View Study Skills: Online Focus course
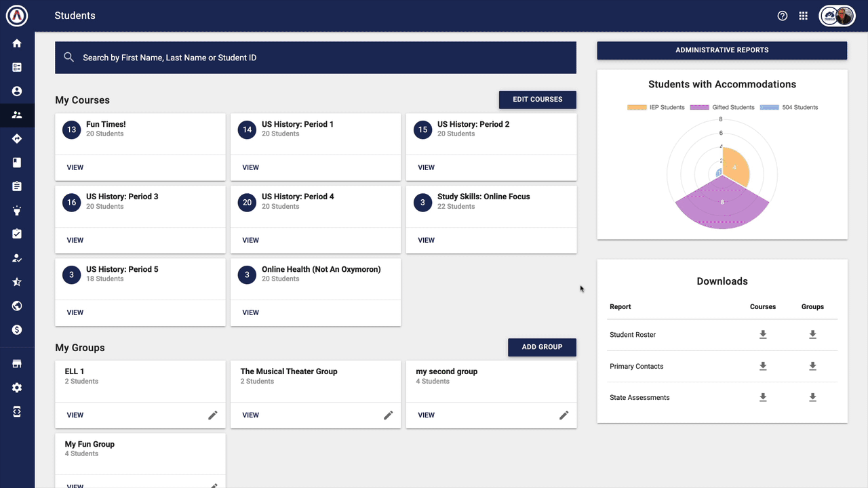The width and height of the screenshot is (868, 488). 427,240
